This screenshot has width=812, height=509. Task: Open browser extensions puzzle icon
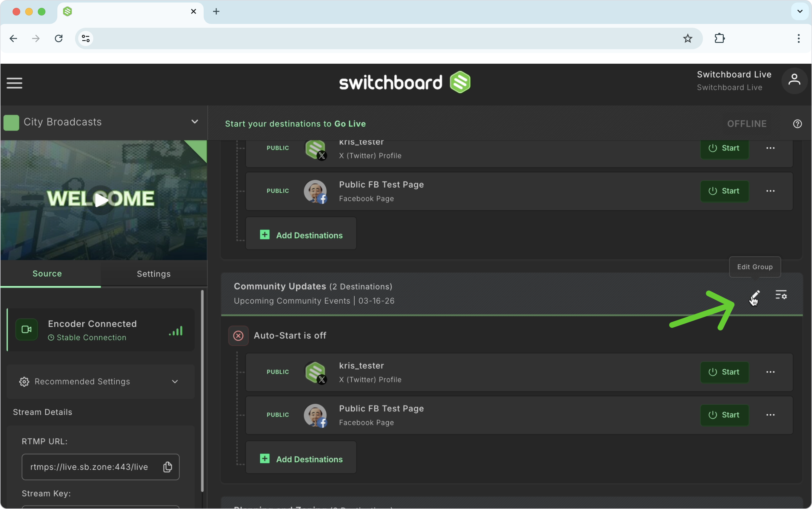pyautogui.click(x=720, y=38)
